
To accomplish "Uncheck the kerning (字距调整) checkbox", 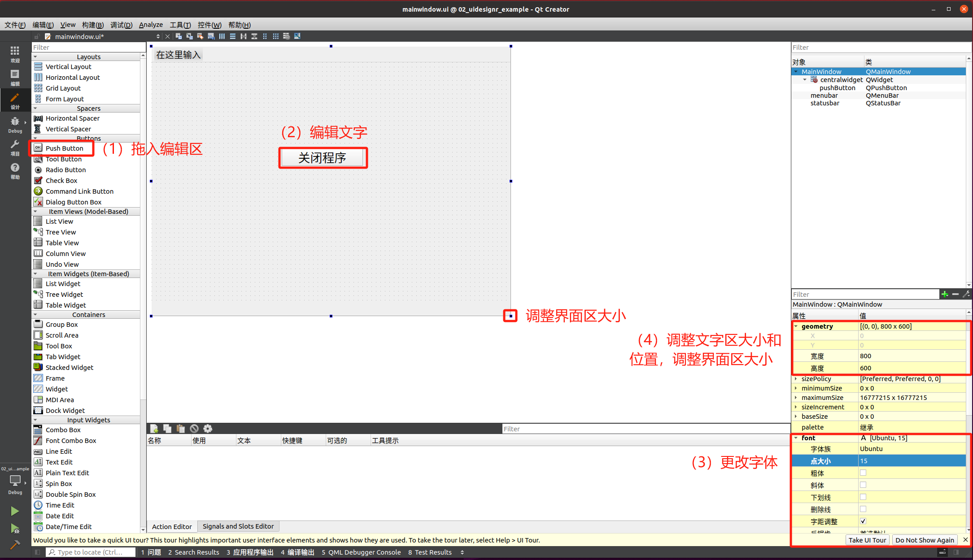I will click(x=863, y=521).
